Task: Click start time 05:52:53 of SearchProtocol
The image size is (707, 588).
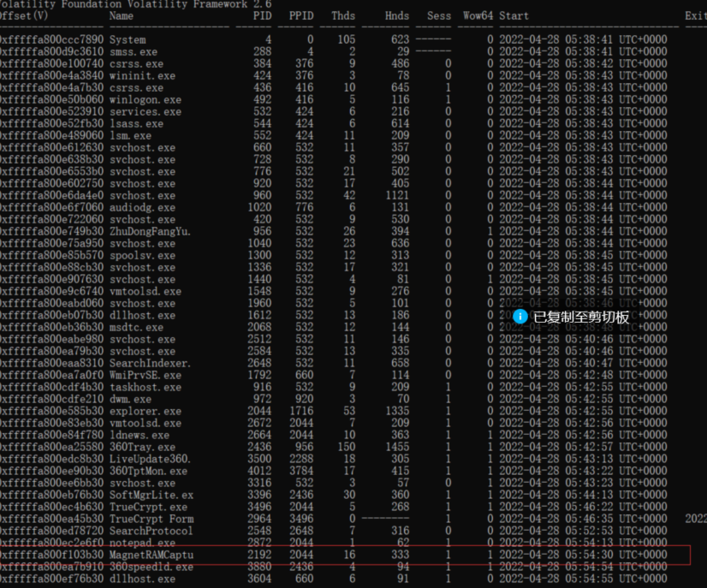Action: 589,531
